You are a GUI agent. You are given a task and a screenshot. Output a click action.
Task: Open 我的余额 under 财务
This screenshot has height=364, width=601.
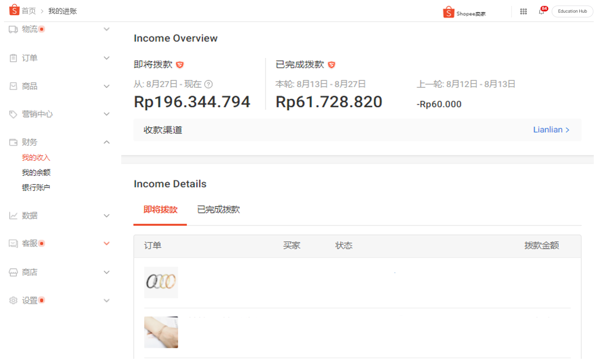pos(36,173)
